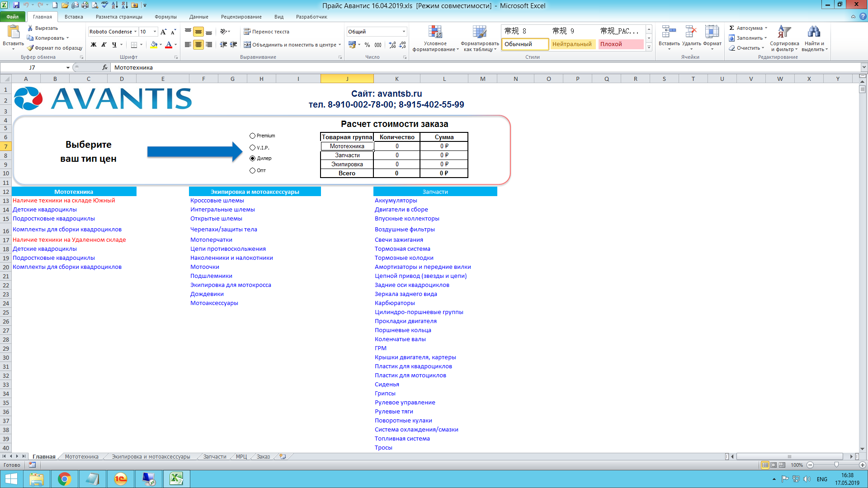Toggle bold formatting in Font group
868x488 pixels.
tap(94, 45)
